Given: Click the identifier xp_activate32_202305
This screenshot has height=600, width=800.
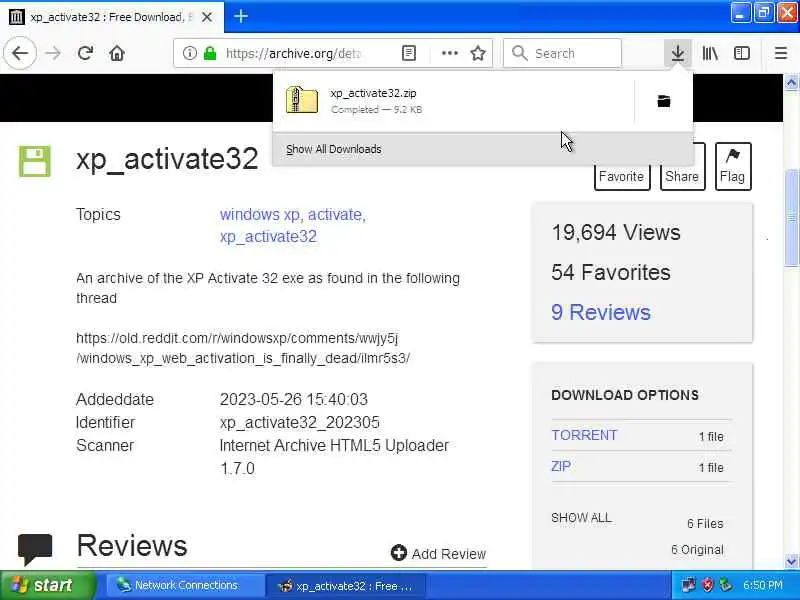Looking at the screenshot, I should [299, 422].
